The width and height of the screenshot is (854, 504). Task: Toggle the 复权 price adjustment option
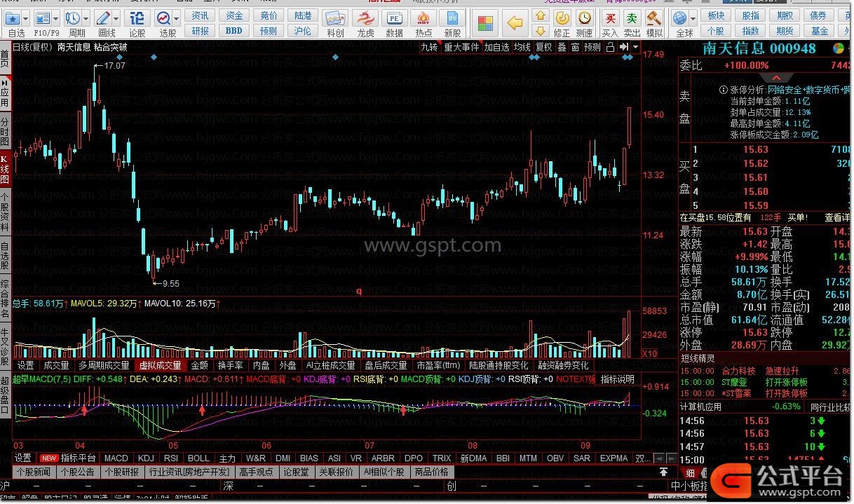(x=543, y=47)
